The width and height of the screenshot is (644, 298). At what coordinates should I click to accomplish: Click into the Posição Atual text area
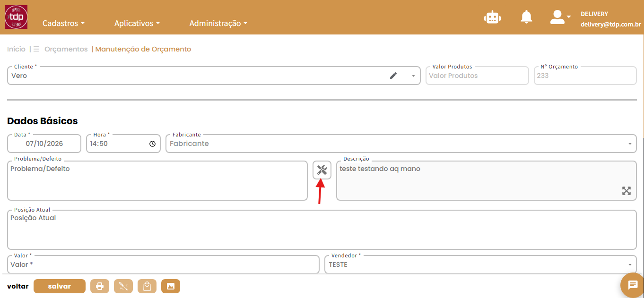point(322,230)
